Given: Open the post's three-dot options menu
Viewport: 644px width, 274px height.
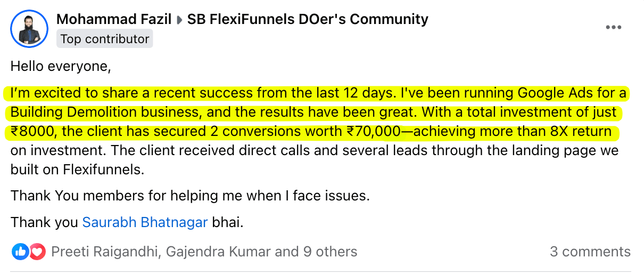Looking at the screenshot, I should point(613,28).
